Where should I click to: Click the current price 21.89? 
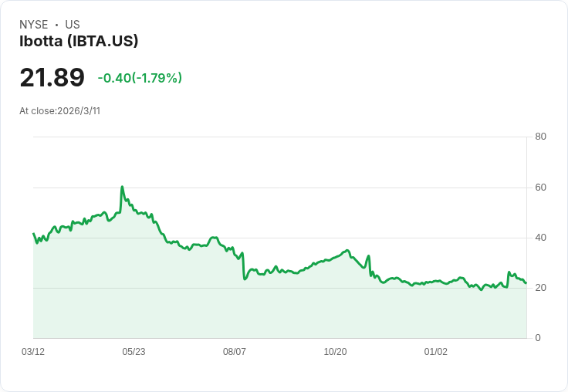click(x=52, y=77)
